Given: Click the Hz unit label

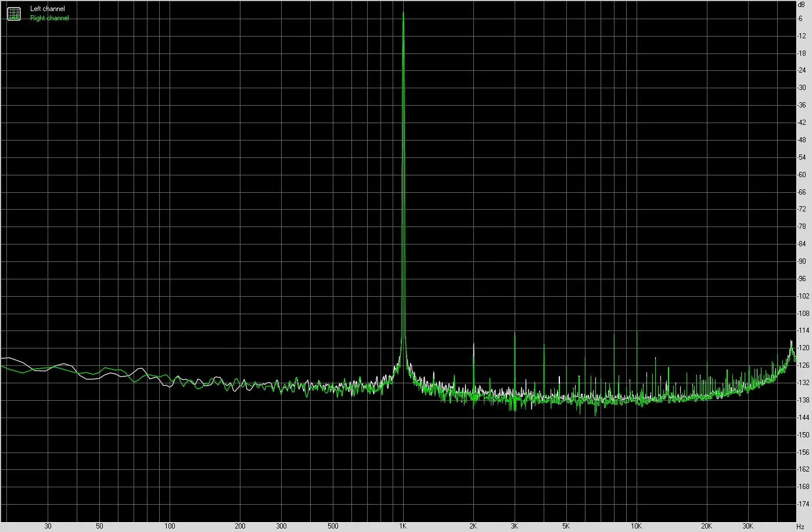Looking at the screenshot, I should (800, 526).
